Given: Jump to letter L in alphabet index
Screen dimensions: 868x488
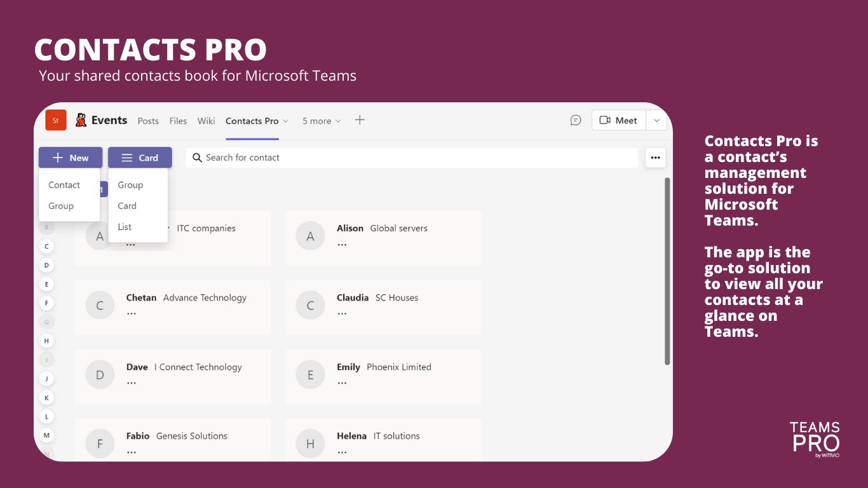Looking at the screenshot, I should click(x=46, y=417).
